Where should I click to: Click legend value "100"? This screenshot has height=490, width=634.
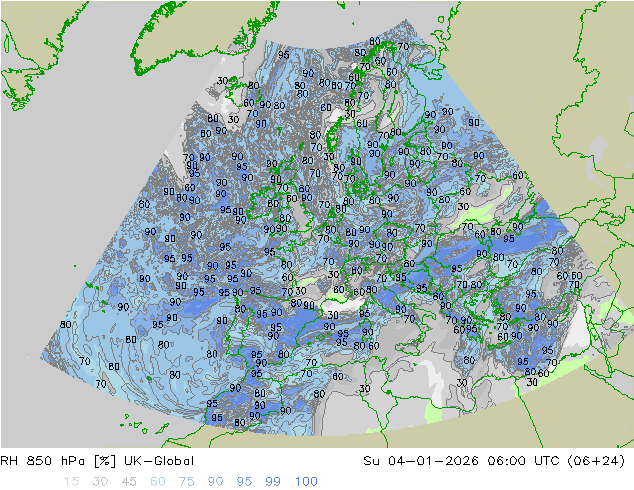[306, 482]
